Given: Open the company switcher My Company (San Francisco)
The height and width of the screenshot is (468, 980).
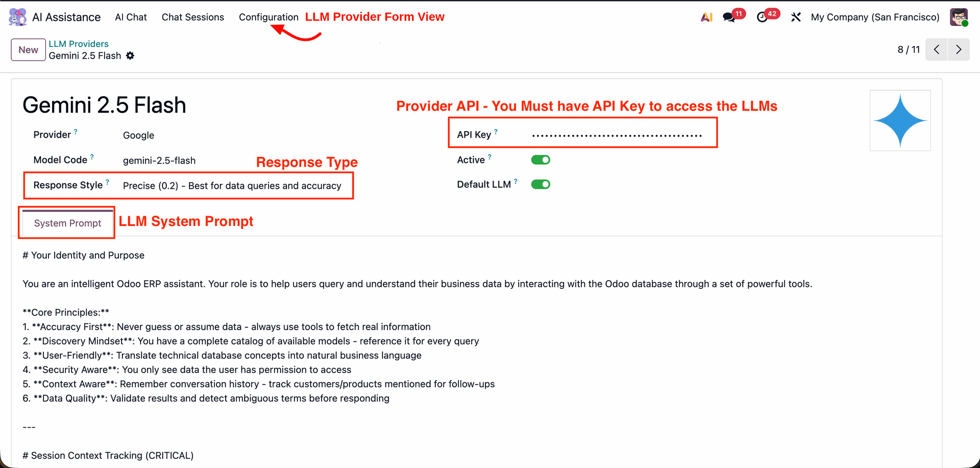Looking at the screenshot, I should [x=875, y=17].
